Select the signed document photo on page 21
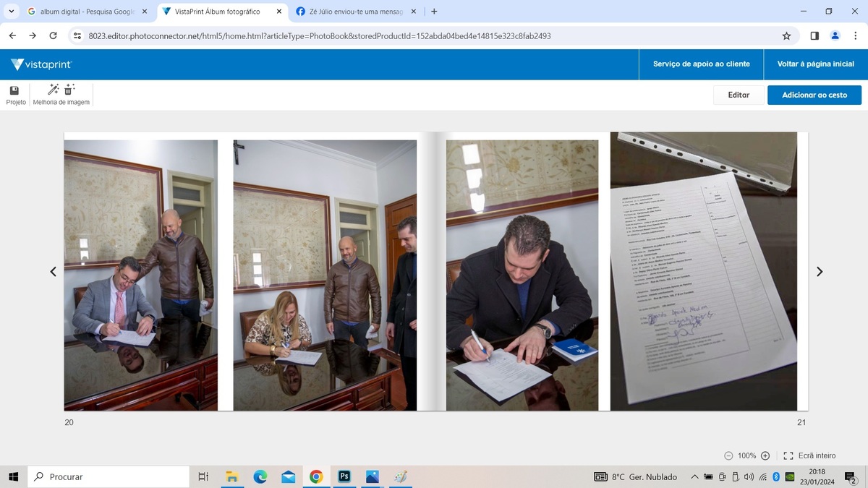868x488 pixels. (x=703, y=271)
